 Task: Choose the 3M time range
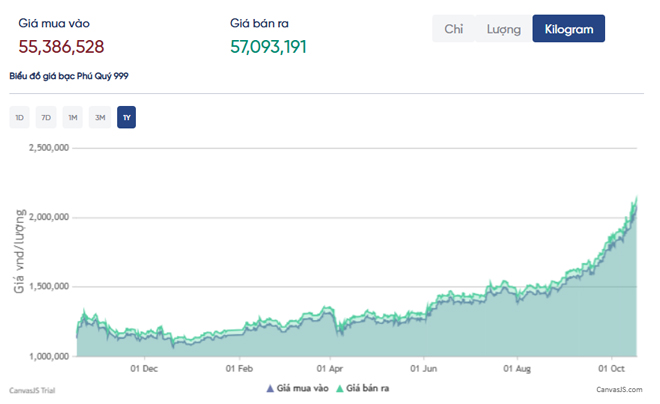pyautogui.click(x=99, y=118)
